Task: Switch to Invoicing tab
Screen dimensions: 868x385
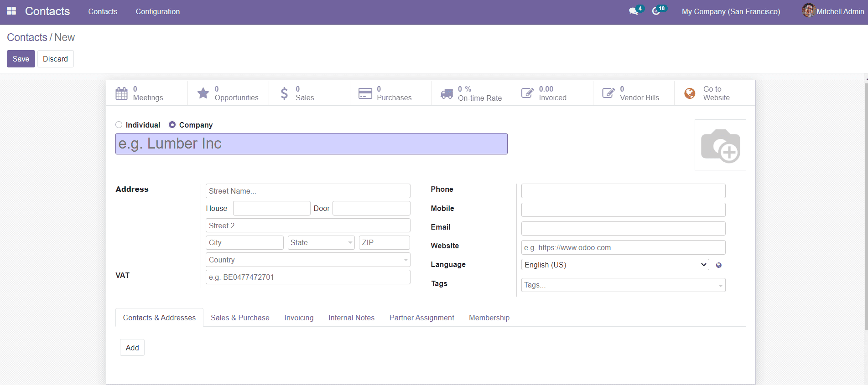Action: point(299,318)
